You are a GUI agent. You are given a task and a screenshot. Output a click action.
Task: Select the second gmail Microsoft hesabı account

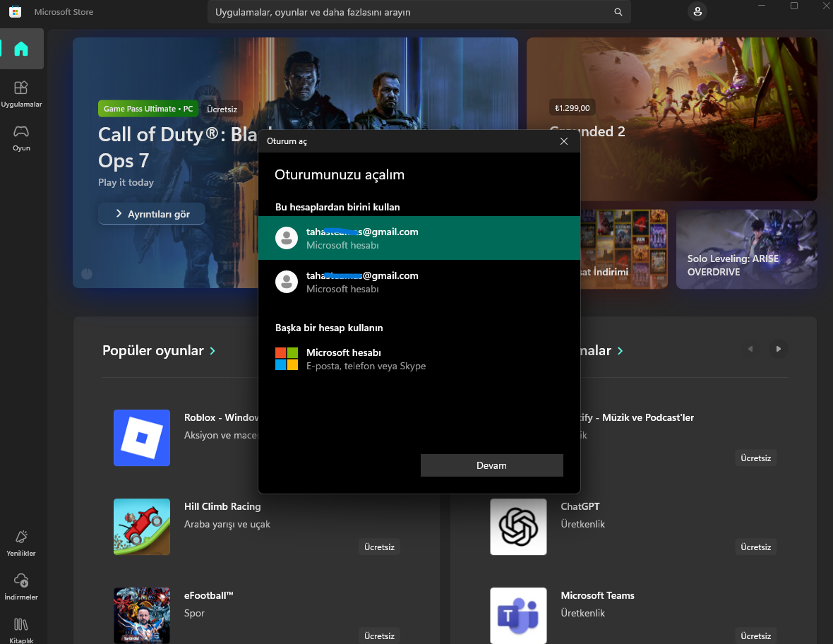[419, 282]
